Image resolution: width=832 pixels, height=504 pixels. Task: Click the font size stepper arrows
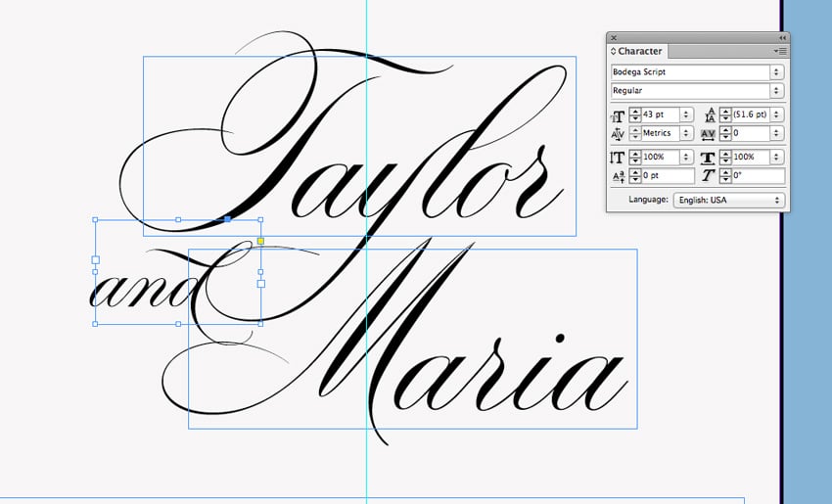635,115
